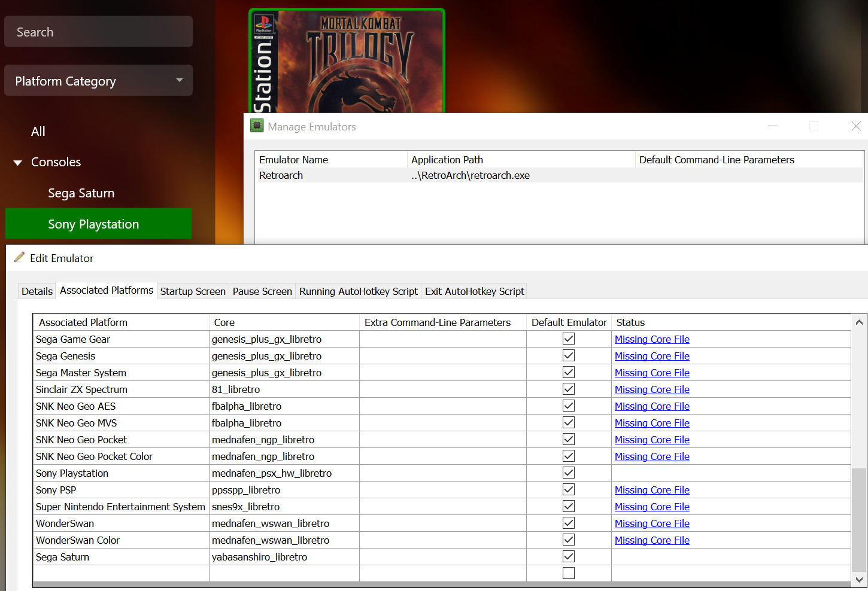Collapse the Consoles tree node
Image resolution: width=868 pixels, height=591 pixels.
pos(18,163)
